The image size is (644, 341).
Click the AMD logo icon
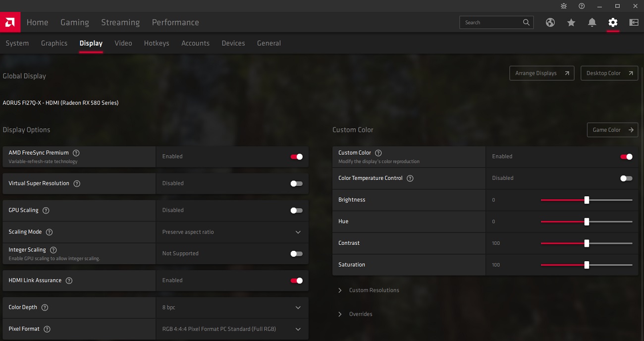[10, 22]
